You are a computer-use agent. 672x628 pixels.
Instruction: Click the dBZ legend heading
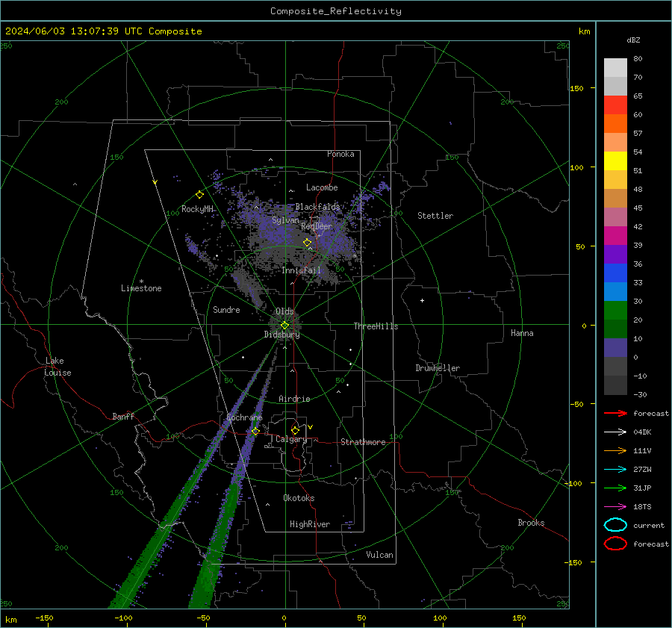(x=633, y=40)
